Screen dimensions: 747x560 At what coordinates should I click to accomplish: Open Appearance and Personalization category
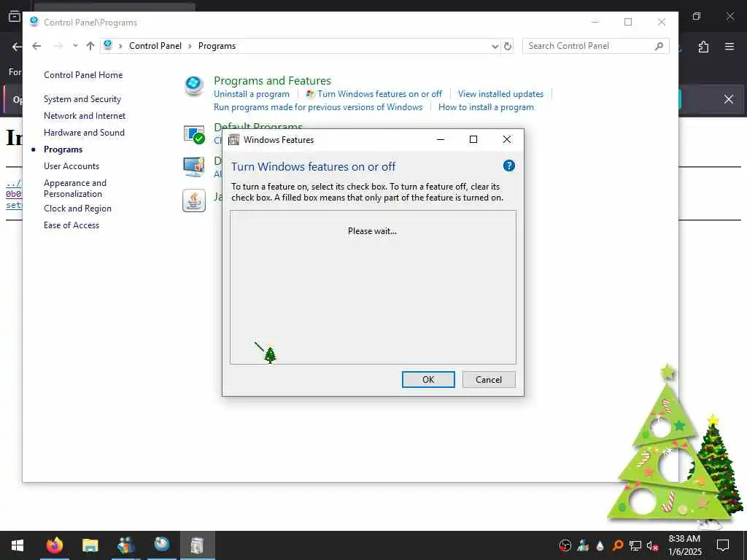tap(75, 188)
